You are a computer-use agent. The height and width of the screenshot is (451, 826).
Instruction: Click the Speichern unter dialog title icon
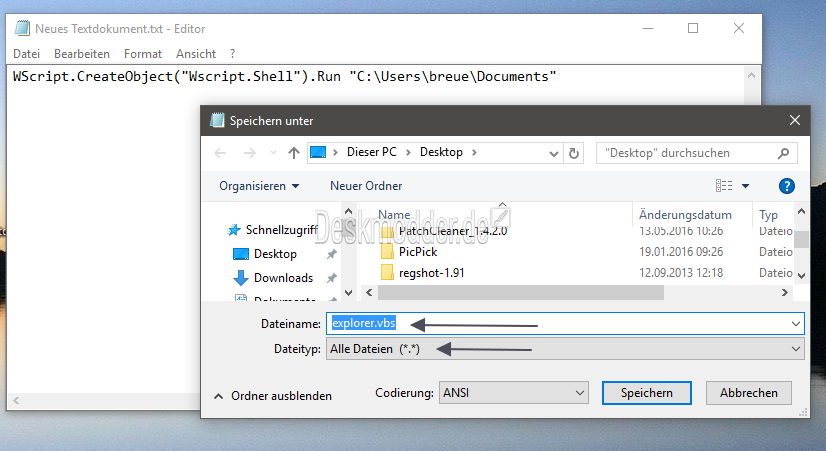[x=217, y=121]
